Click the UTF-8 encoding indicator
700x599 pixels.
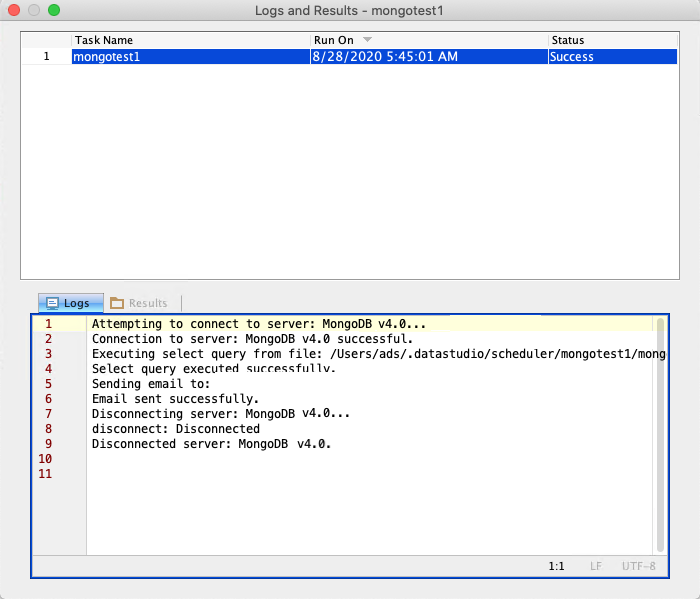click(638, 566)
